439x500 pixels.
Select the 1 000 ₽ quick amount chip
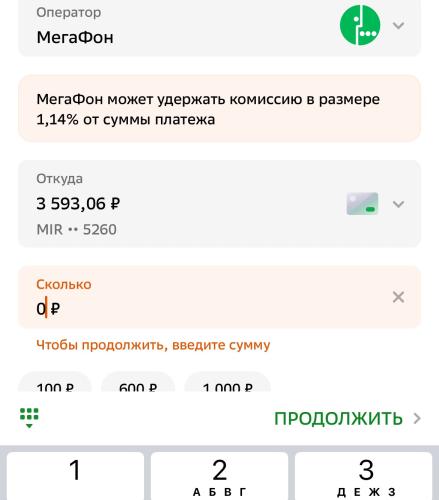pyautogui.click(x=227, y=382)
